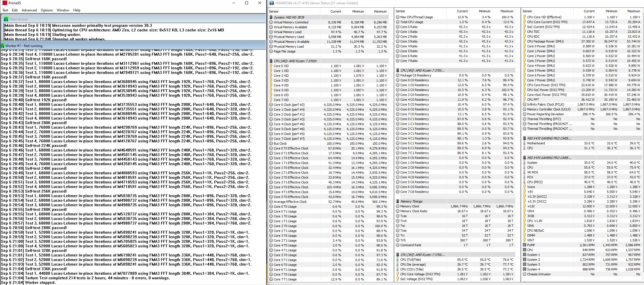Select the Memory Clock Ratio row

(455, 211)
